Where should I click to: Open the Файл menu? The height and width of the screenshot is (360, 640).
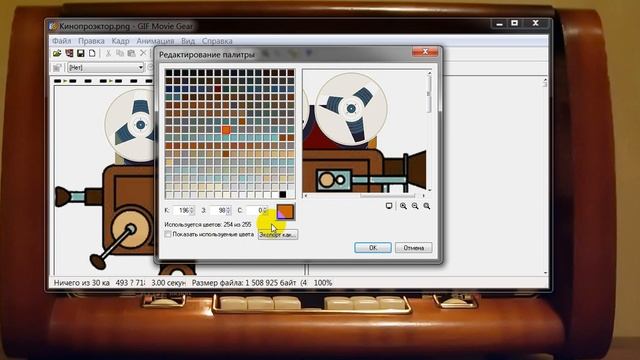coord(62,41)
